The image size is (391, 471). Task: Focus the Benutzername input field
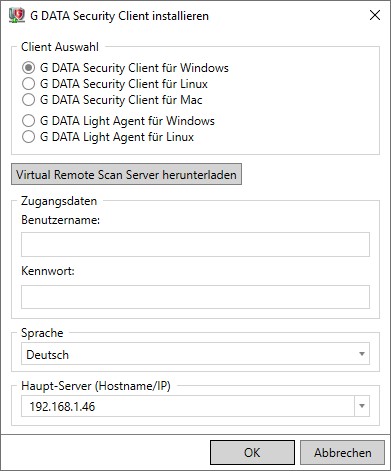coord(195,244)
